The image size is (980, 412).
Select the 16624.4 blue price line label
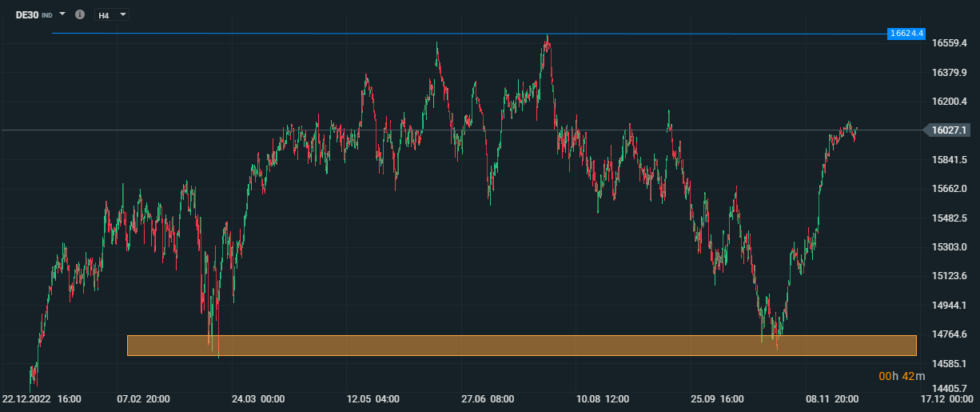click(x=906, y=34)
